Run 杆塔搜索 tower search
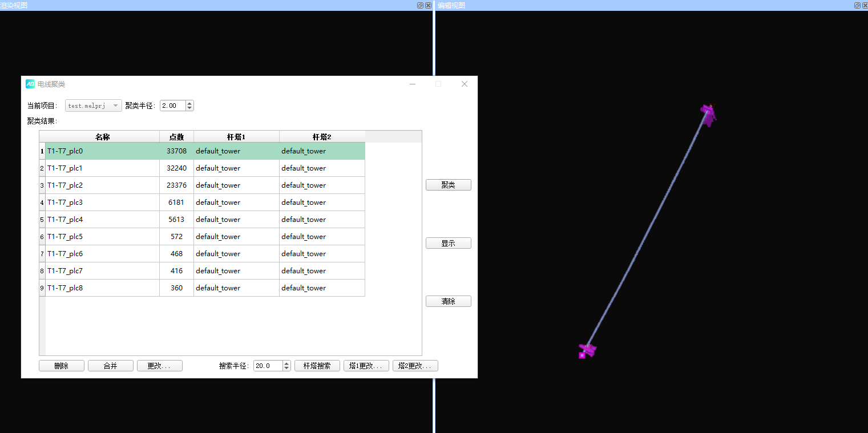The height and width of the screenshot is (433, 868). tap(317, 366)
